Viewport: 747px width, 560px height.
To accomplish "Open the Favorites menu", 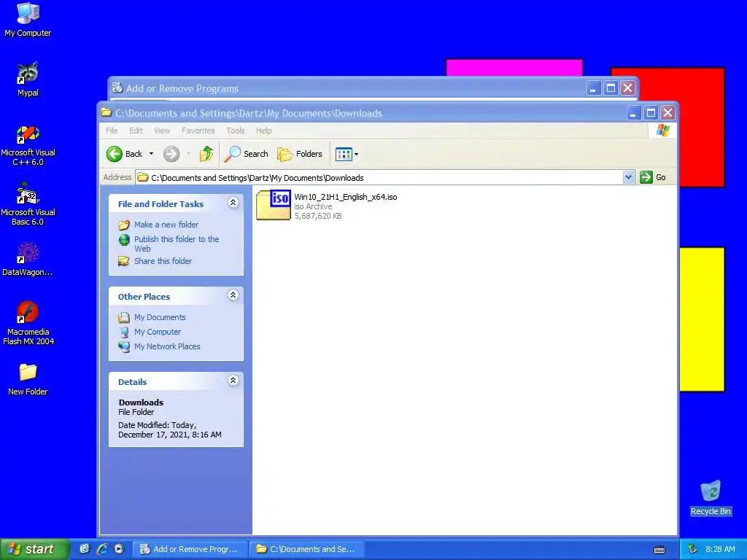I will (198, 131).
